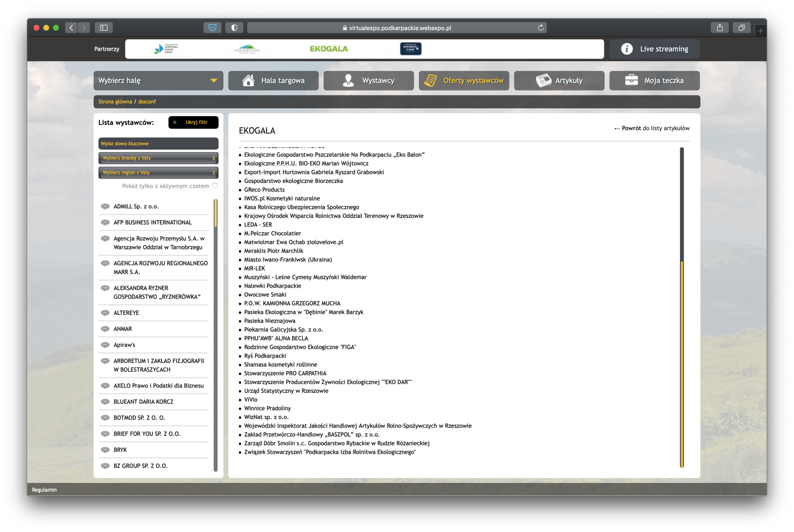Click Nalewki Podkarpackie list entry
Viewport: 794px width, 532px height.
tap(273, 286)
